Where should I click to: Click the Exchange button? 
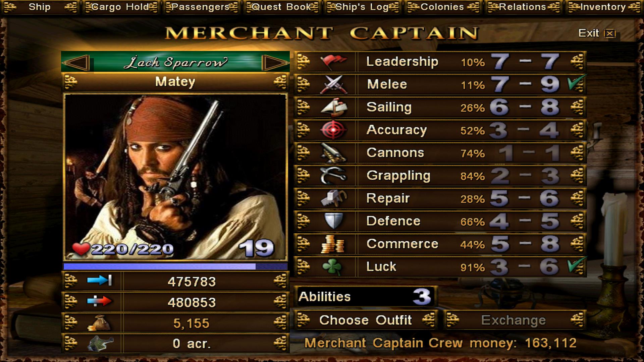click(514, 320)
